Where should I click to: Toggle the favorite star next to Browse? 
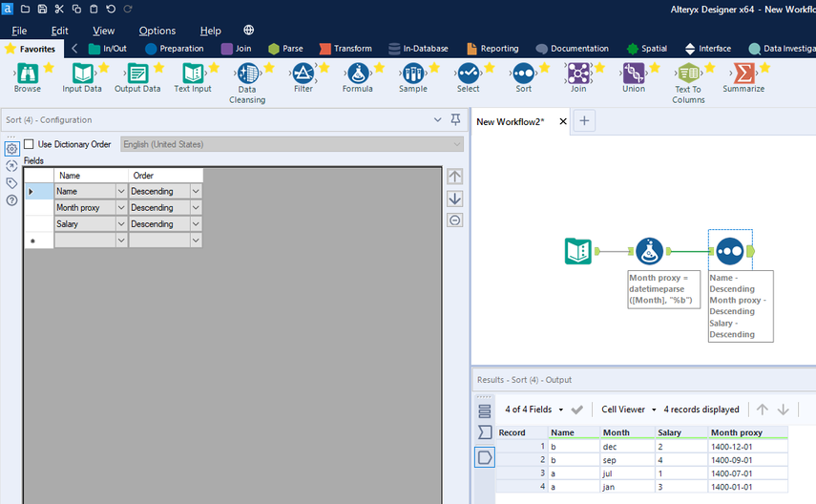pyautogui.click(x=49, y=68)
